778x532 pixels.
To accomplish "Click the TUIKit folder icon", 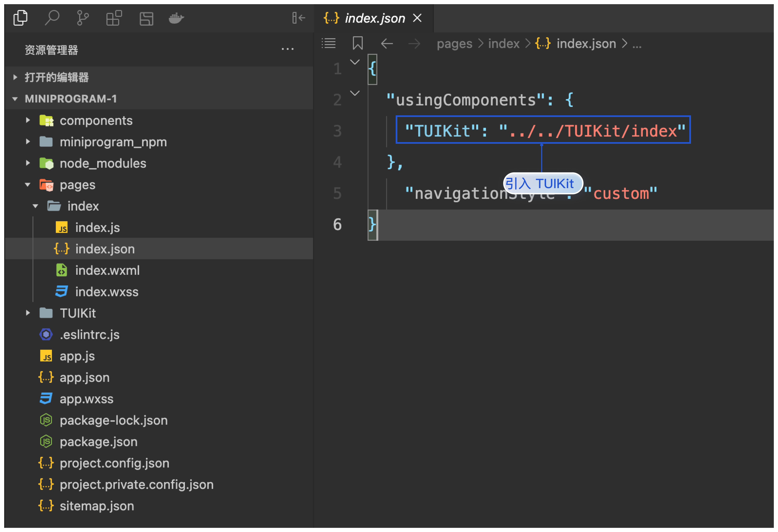I will pos(46,313).
